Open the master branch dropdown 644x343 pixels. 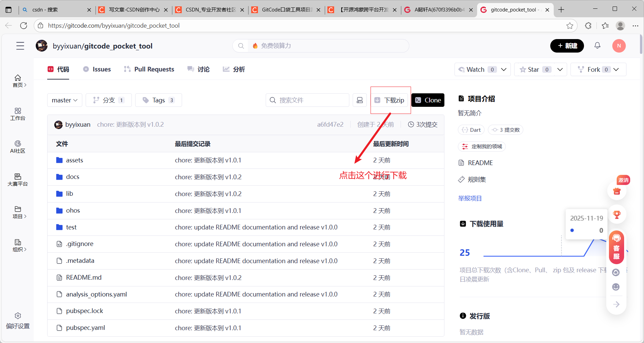tap(65, 100)
